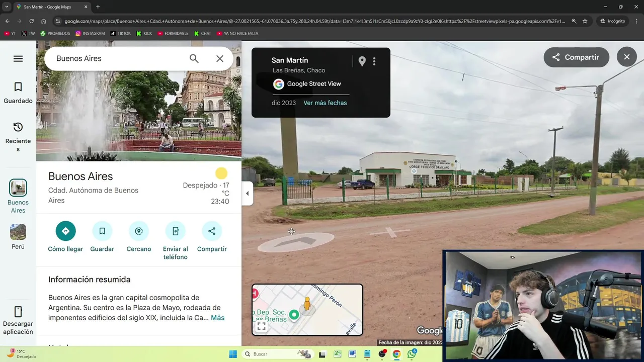Open the browser three-dot menu
Viewport: 644px width, 362px height.
[636, 21]
